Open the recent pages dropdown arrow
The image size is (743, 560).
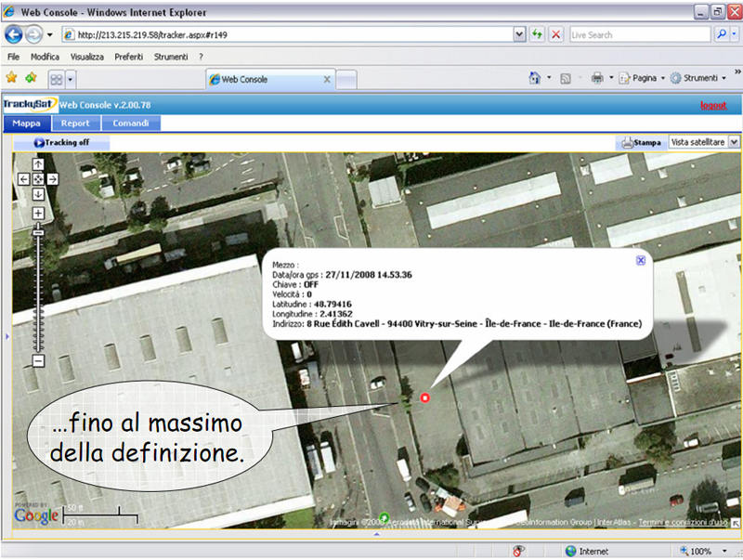coord(50,34)
